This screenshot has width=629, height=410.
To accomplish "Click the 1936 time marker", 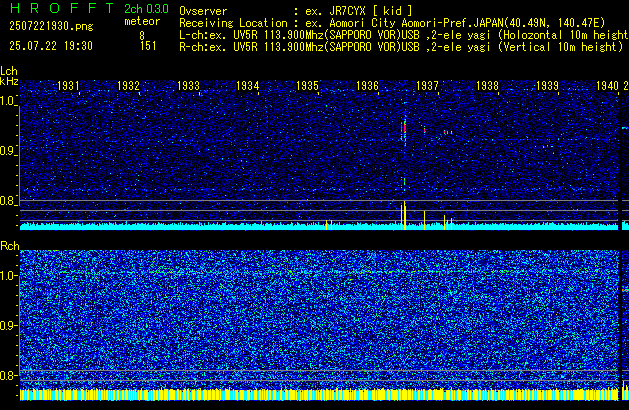I will tap(367, 86).
